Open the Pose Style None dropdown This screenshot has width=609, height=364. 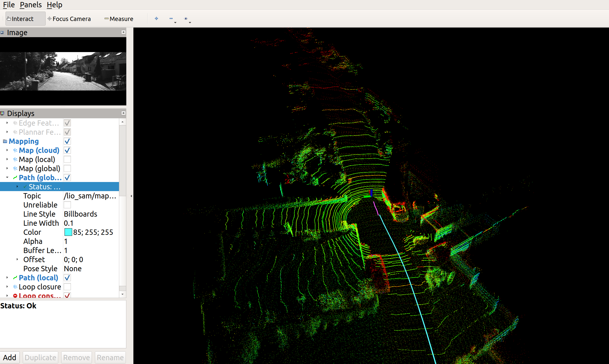(91, 269)
